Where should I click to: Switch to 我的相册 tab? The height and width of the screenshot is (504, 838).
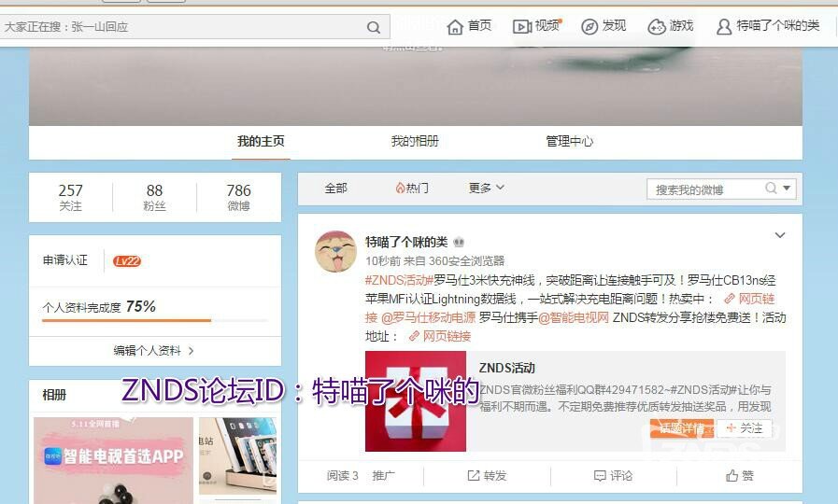415,142
